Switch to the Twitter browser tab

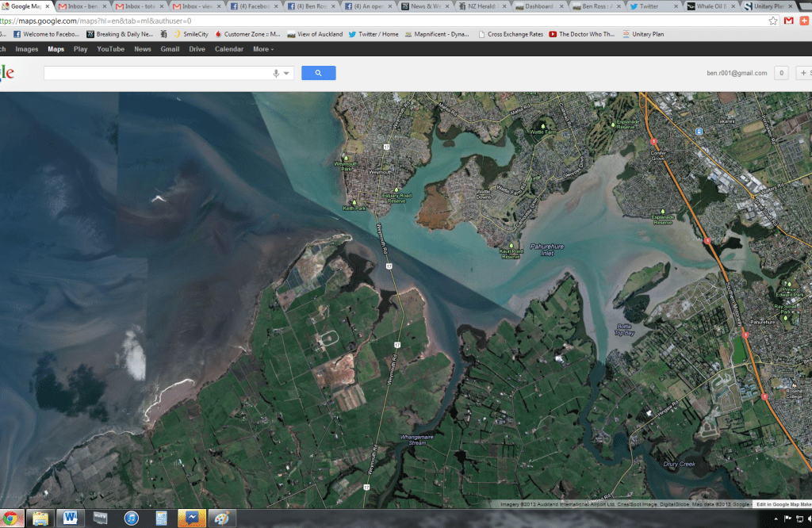[x=649, y=6]
